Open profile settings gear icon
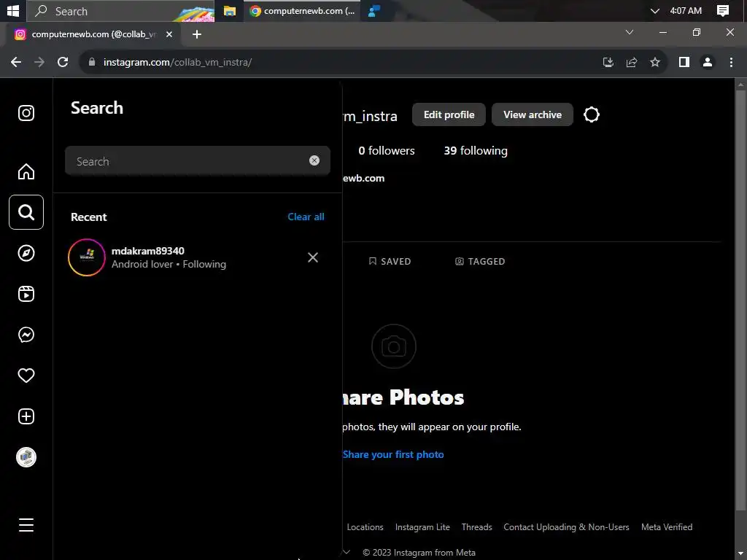The height and width of the screenshot is (560, 747). (x=591, y=114)
